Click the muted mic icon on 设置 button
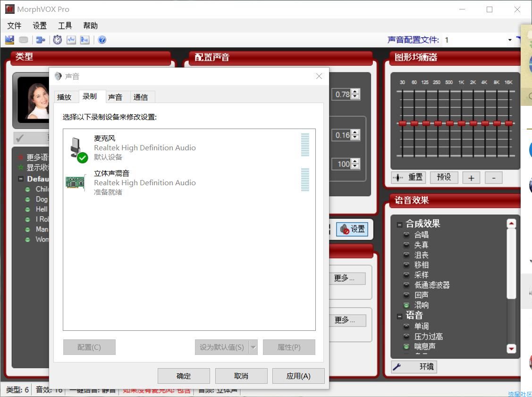 tap(345, 229)
